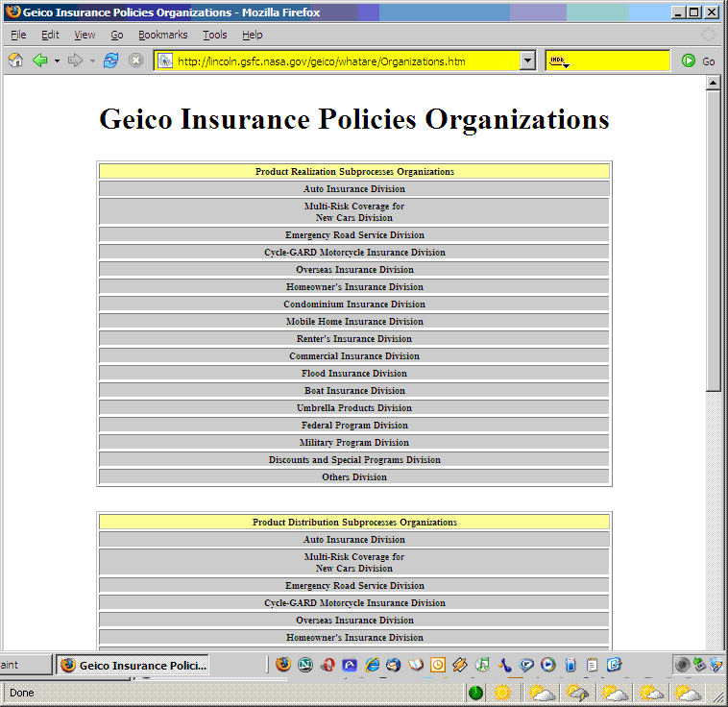Click Boat Insurance Division row
Image resolution: width=728 pixels, height=707 pixels.
tap(354, 390)
